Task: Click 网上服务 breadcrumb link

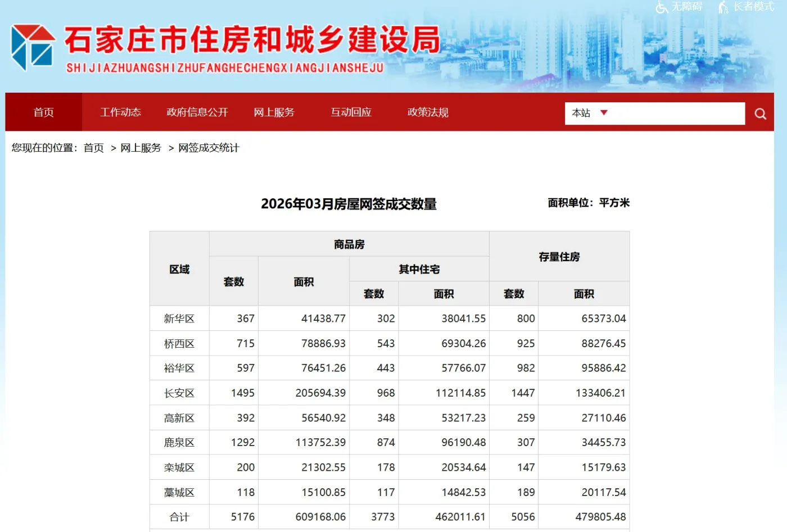Action: point(141,148)
